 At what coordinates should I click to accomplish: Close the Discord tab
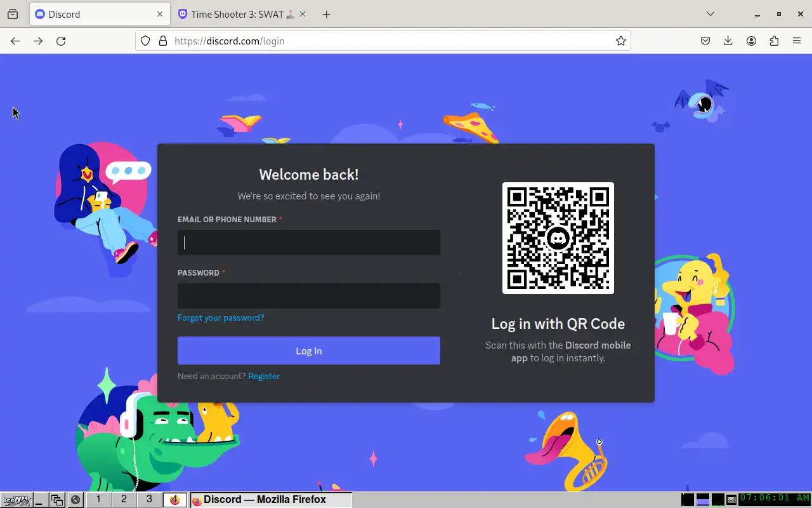160,14
